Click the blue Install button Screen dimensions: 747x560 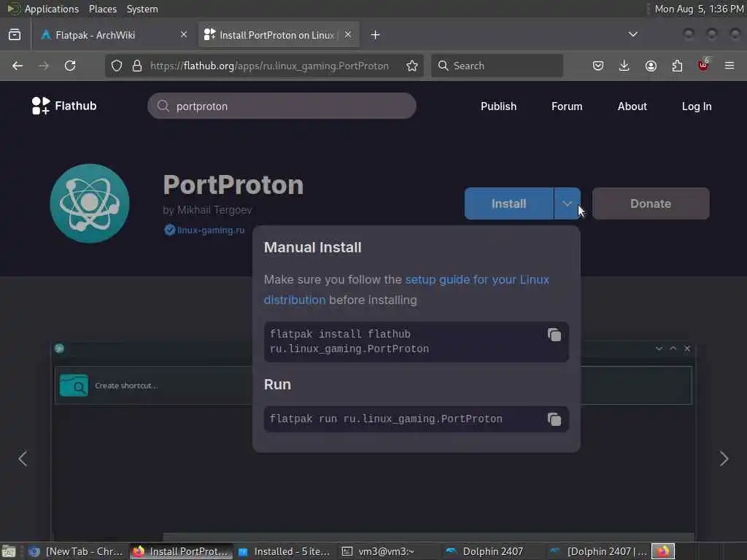pyautogui.click(x=508, y=204)
